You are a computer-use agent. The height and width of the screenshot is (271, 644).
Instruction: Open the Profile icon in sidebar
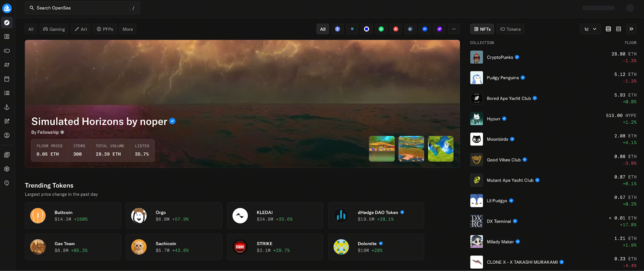(7, 135)
